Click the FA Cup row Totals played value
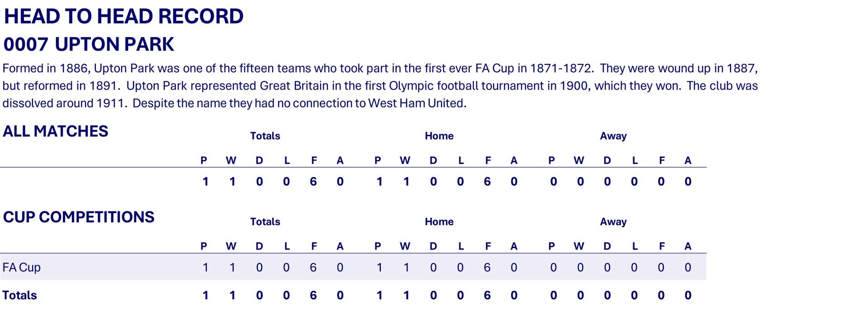The width and height of the screenshot is (868, 322). [x=205, y=268]
